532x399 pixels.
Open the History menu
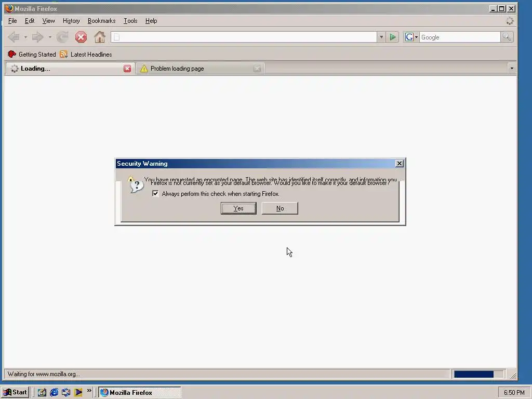[x=71, y=21]
